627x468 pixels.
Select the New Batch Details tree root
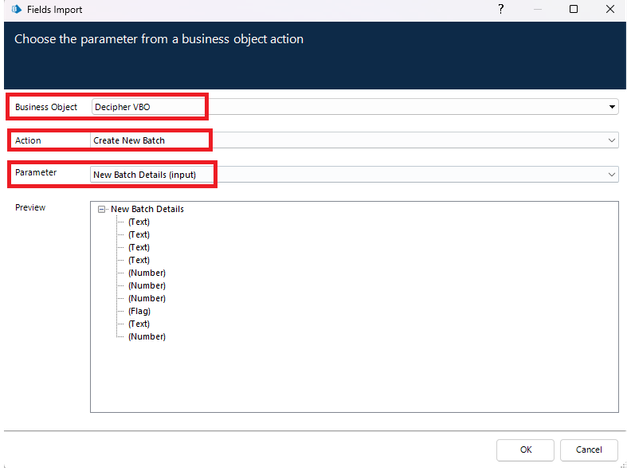(147, 209)
